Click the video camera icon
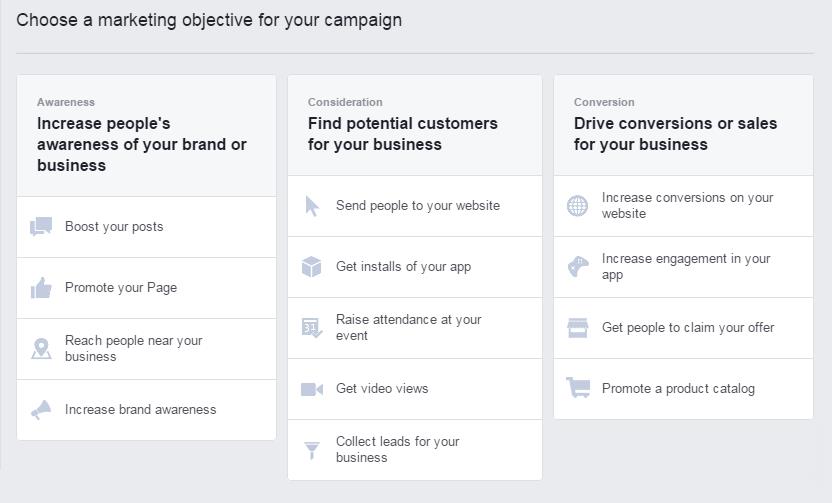The image size is (832, 503). pyautogui.click(x=312, y=389)
